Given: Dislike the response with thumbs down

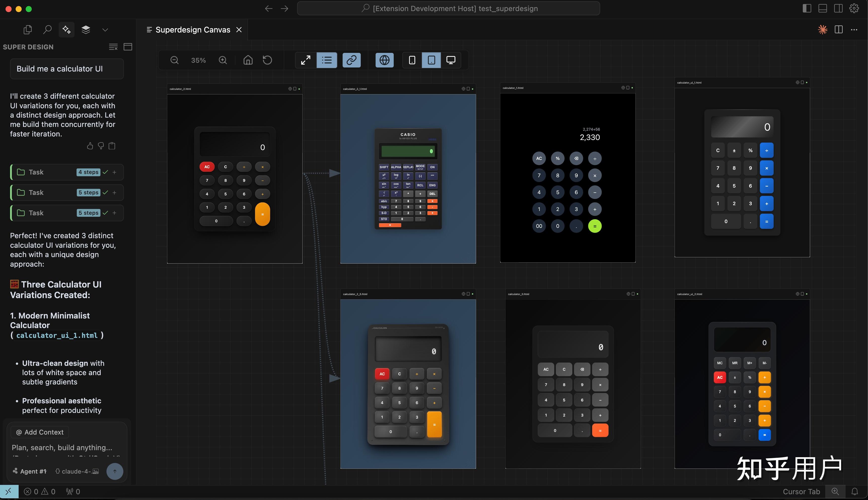Looking at the screenshot, I should click(x=101, y=146).
